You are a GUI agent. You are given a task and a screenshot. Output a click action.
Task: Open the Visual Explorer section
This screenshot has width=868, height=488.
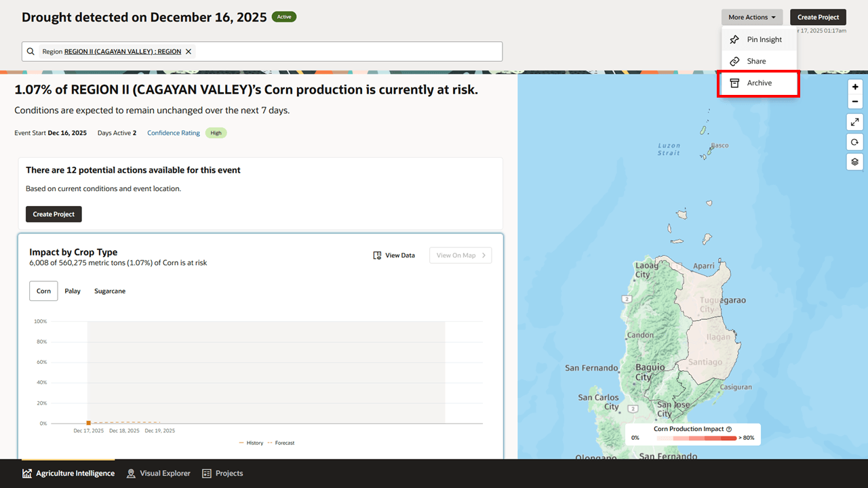159,473
